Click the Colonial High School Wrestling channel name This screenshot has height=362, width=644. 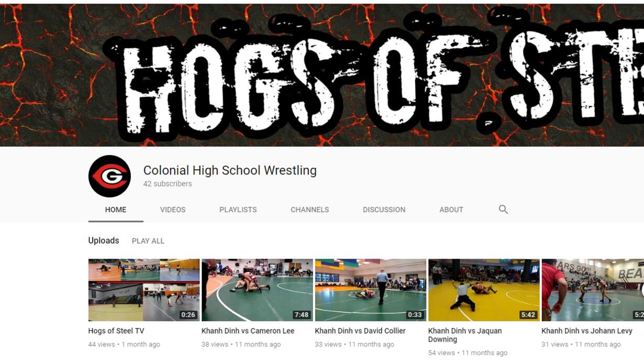pos(230,170)
